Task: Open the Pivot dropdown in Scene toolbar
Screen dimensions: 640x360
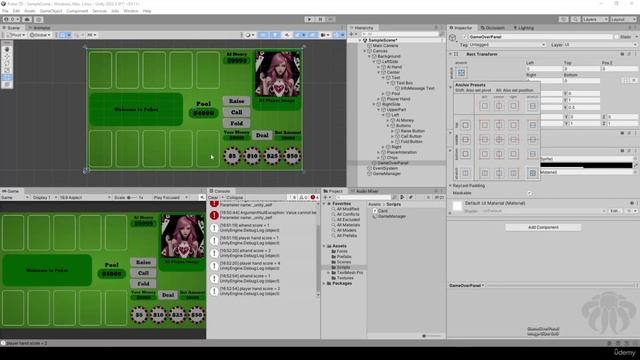Action: pyautogui.click(x=16, y=35)
